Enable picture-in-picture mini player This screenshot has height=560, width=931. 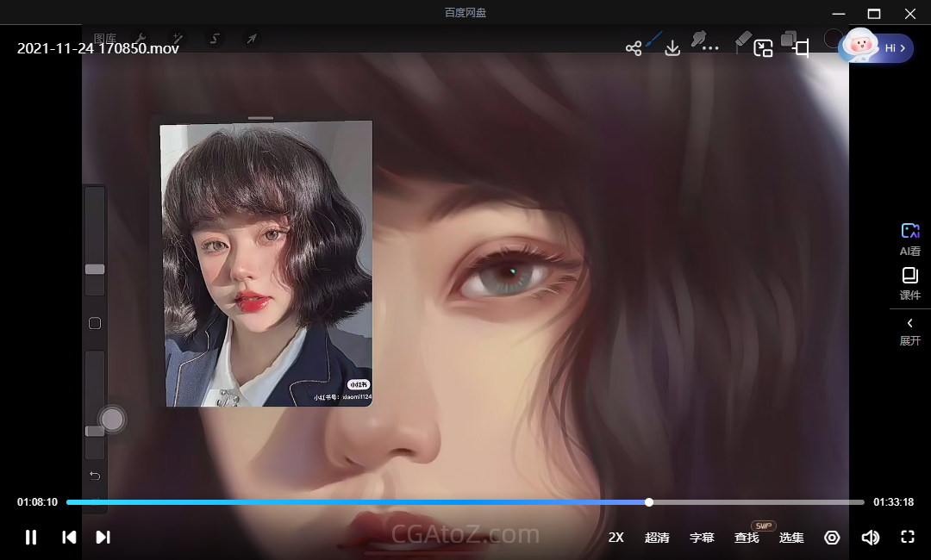pyautogui.click(x=763, y=48)
